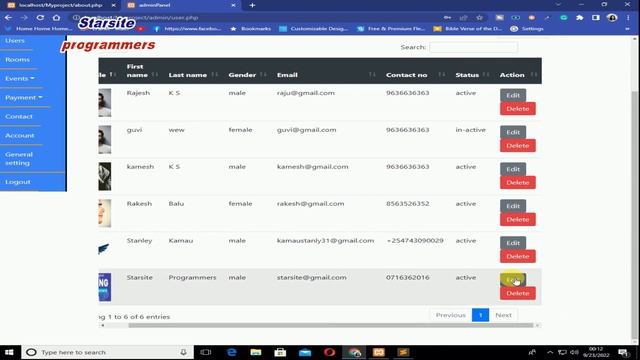Sort by the Action column
640x360 pixels.
point(518,75)
